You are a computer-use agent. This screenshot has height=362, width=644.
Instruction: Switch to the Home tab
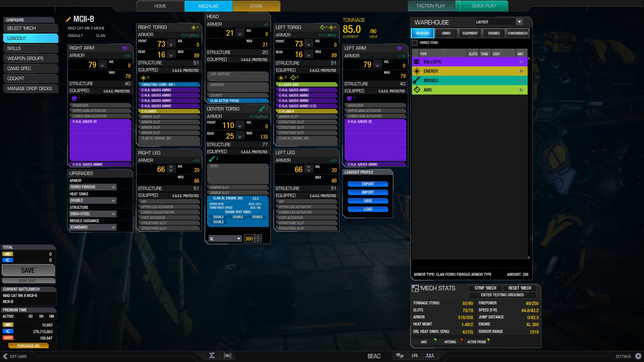(x=160, y=6)
